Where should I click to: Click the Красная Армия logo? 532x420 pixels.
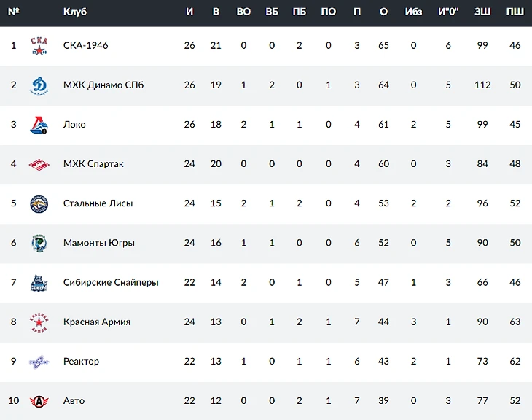click(39, 322)
